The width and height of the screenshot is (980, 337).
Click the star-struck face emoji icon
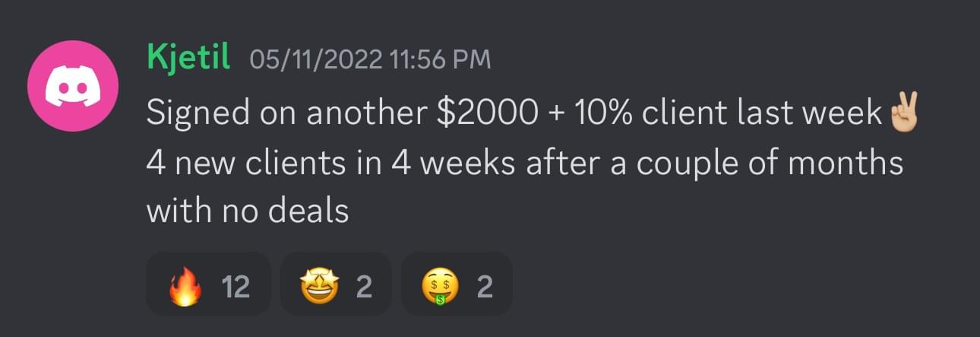point(319,288)
